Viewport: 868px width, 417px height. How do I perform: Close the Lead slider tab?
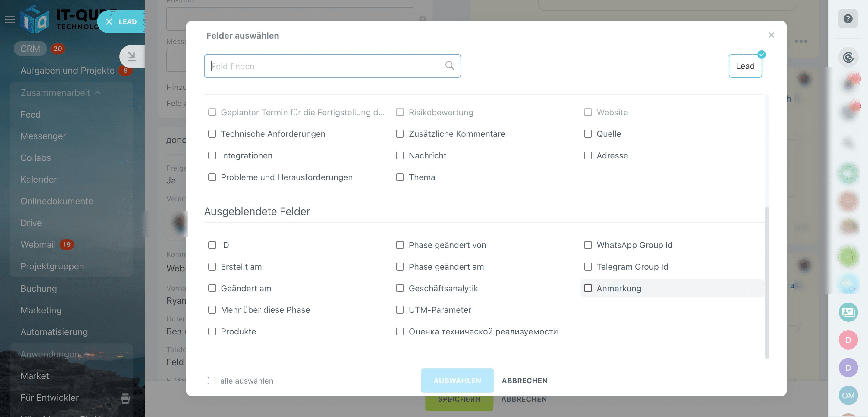pos(109,22)
